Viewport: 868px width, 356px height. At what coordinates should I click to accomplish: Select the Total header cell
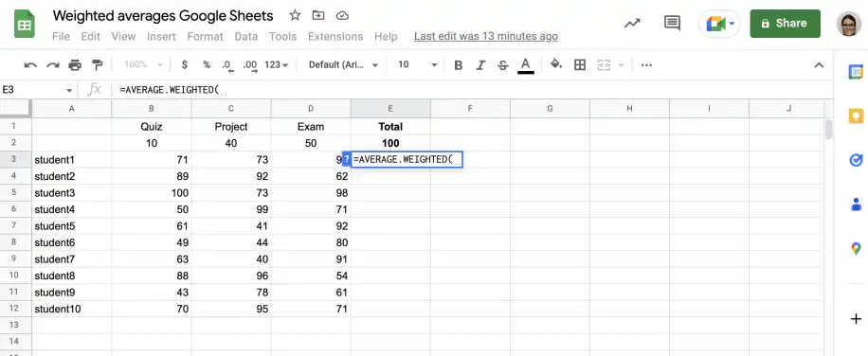coord(390,127)
